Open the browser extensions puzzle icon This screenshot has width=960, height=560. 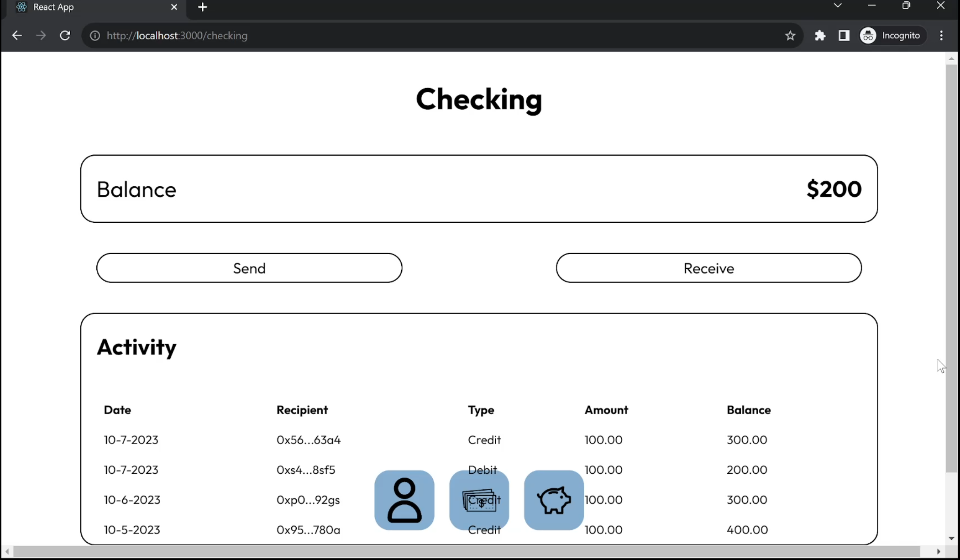pyautogui.click(x=820, y=36)
